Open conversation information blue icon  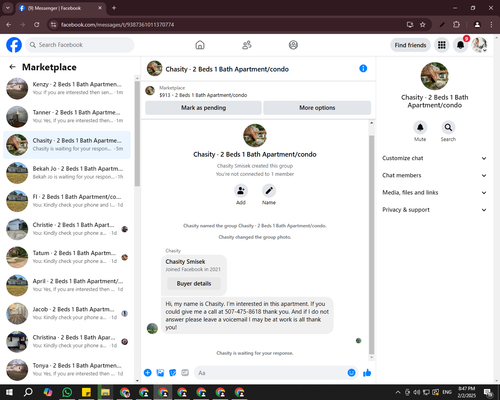363,68
